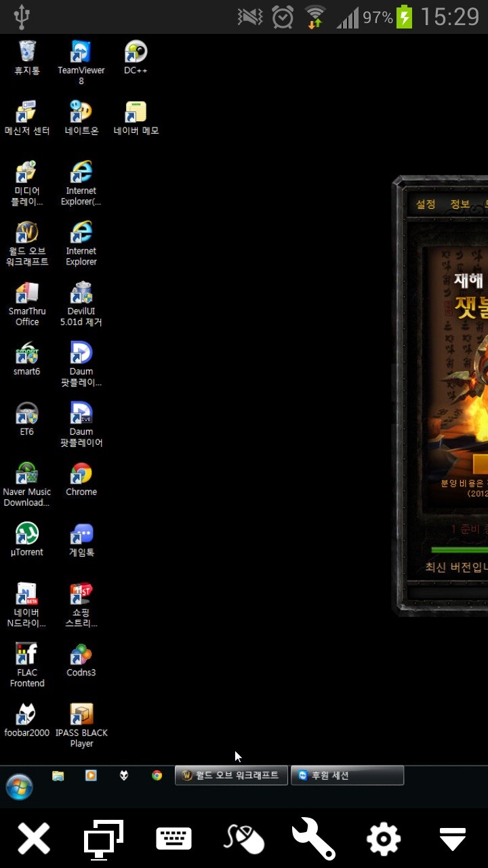This screenshot has width=488, height=868.
Task: Select DevilUI 5.01d 제거 uninstaller icon
Action: click(x=81, y=304)
